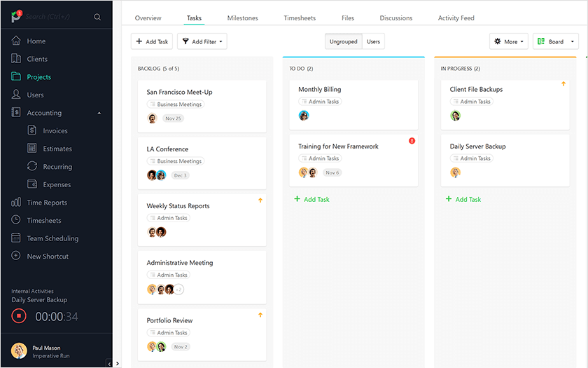Click the app logo with notification badge
The image size is (588, 368).
pos(17,16)
